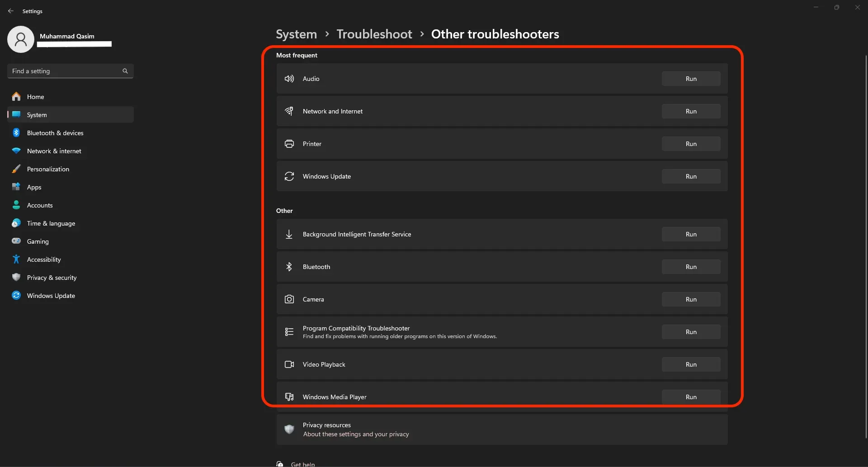Open Accounts settings
The height and width of the screenshot is (467, 868).
pos(71,205)
